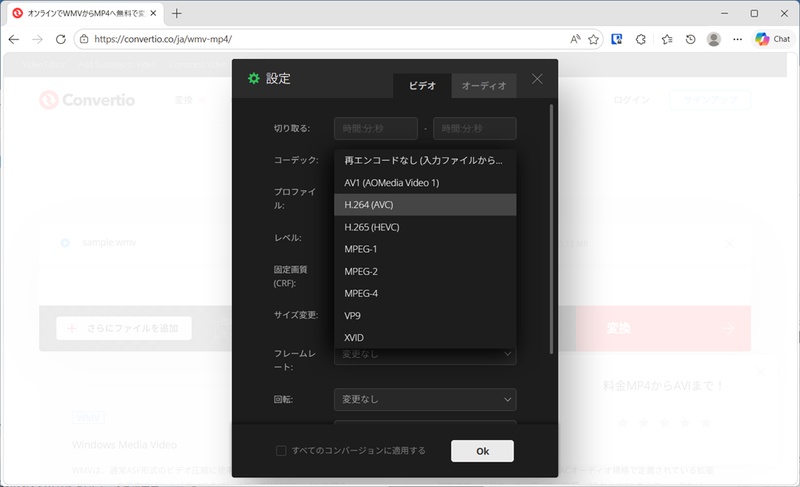The image size is (800, 487).
Task: Choose AV1 (AOMedia Video 1) codec
Action: click(425, 183)
